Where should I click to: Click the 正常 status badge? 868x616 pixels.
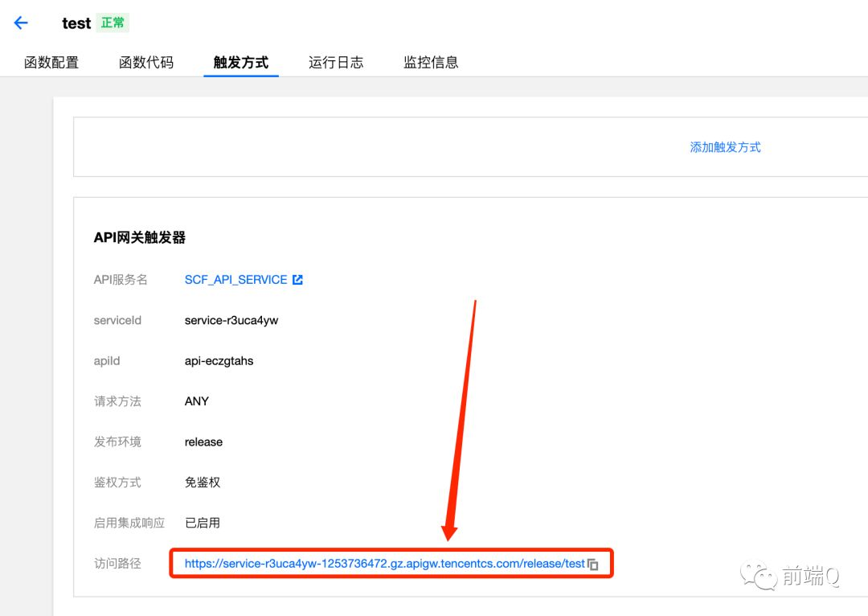(x=113, y=23)
